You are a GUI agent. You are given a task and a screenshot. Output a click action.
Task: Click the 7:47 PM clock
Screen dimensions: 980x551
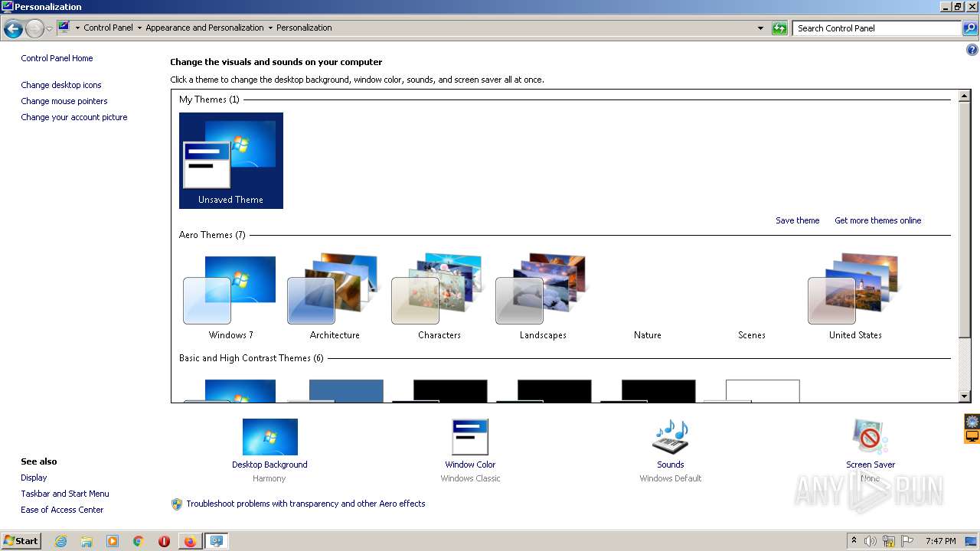pyautogui.click(x=940, y=541)
